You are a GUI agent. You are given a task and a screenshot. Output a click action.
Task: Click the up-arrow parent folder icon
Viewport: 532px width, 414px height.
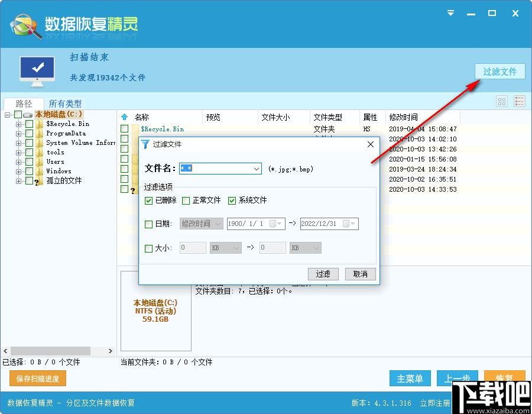(124, 117)
